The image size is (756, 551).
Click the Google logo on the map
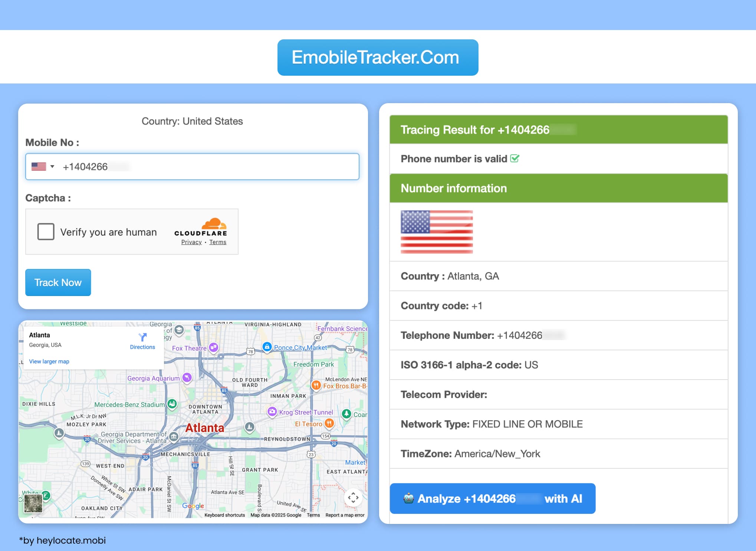(193, 506)
